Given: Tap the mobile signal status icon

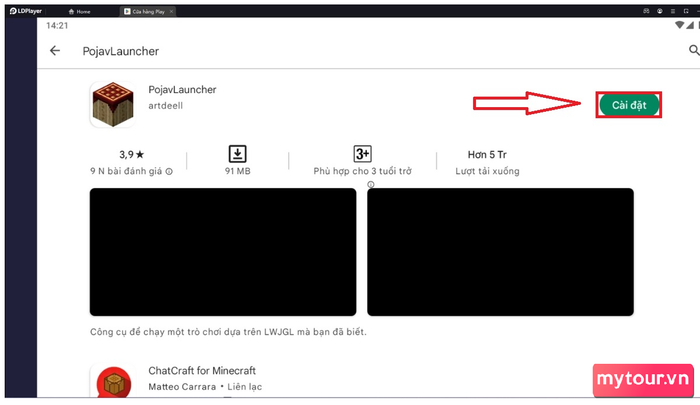Looking at the screenshot, I should coord(690,25).
